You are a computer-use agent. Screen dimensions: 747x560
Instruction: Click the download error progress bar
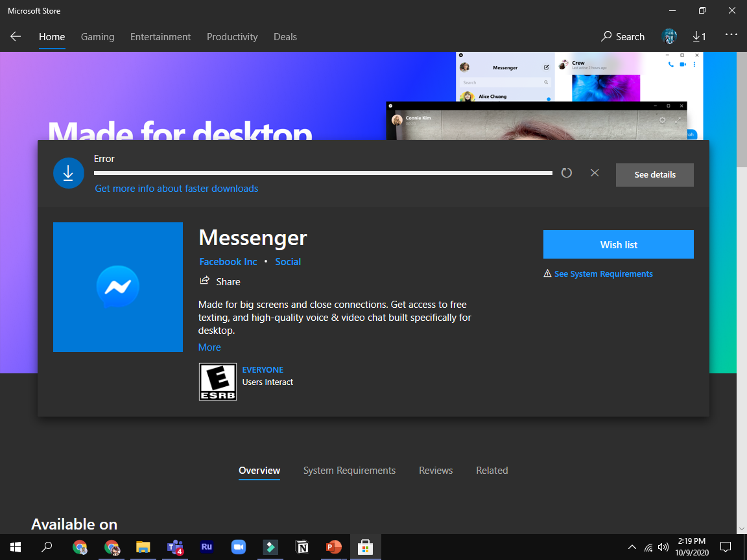tap(323, 173)
